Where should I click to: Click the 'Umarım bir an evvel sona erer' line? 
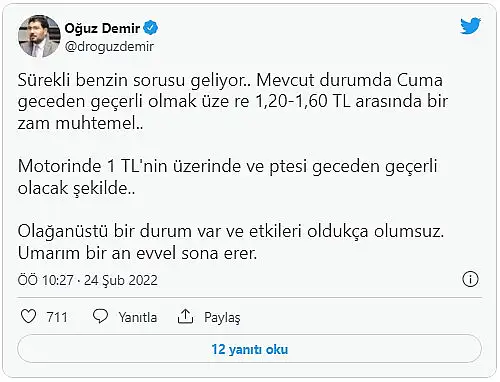(138, 253)
